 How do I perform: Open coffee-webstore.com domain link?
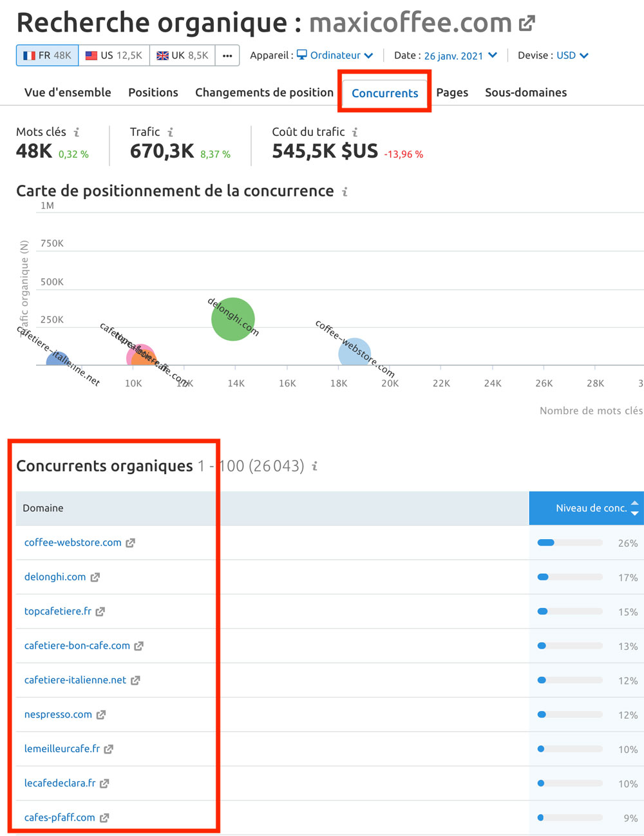(73, 542)
